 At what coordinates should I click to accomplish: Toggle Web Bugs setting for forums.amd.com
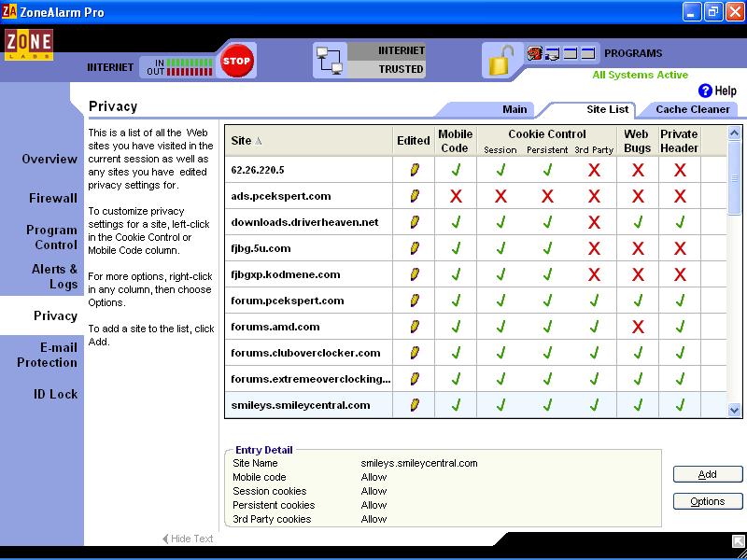pyautogui.click(x=638, y=327)
